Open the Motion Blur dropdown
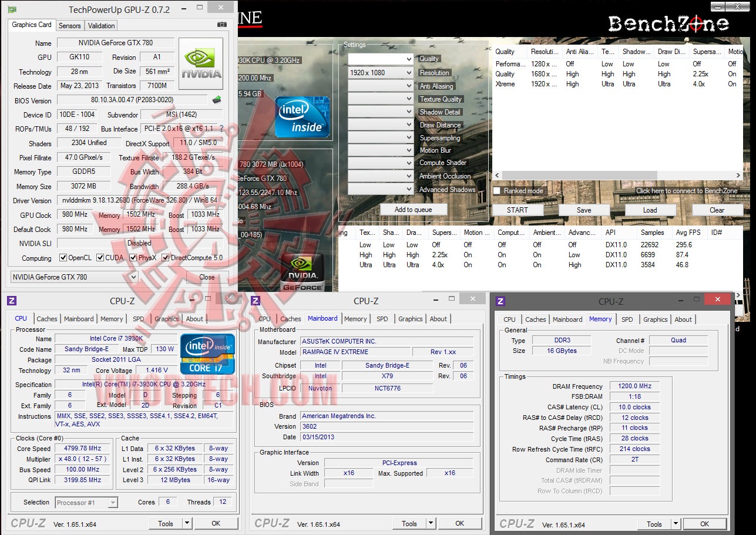Screen dimensions: 756x535 tap(381, 150)
